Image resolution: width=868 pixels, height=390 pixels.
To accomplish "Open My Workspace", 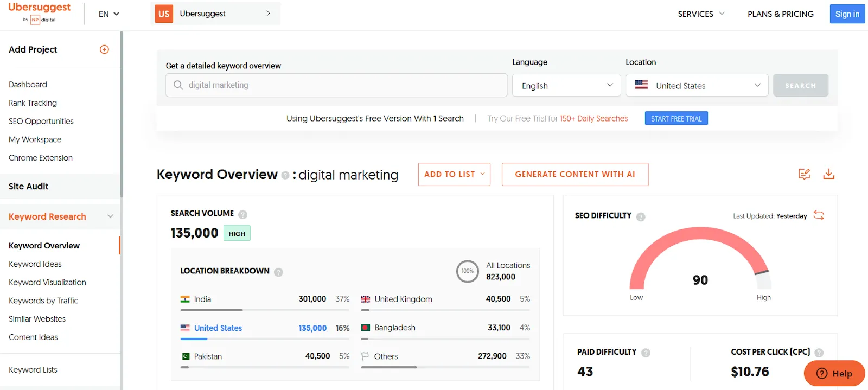I will tap(35, 139).
